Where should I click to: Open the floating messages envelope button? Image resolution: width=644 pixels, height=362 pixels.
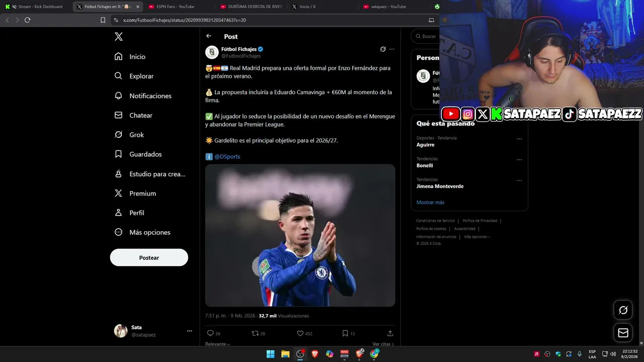point(623,333)
